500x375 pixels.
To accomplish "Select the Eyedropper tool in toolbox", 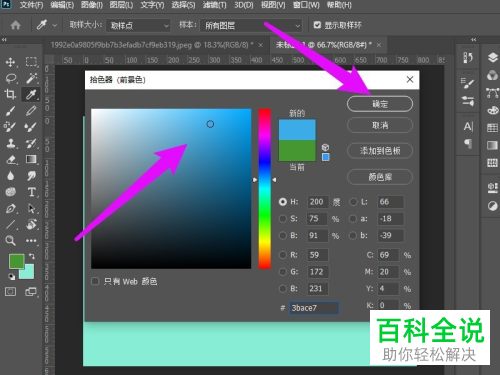I will tap(31, 95).
